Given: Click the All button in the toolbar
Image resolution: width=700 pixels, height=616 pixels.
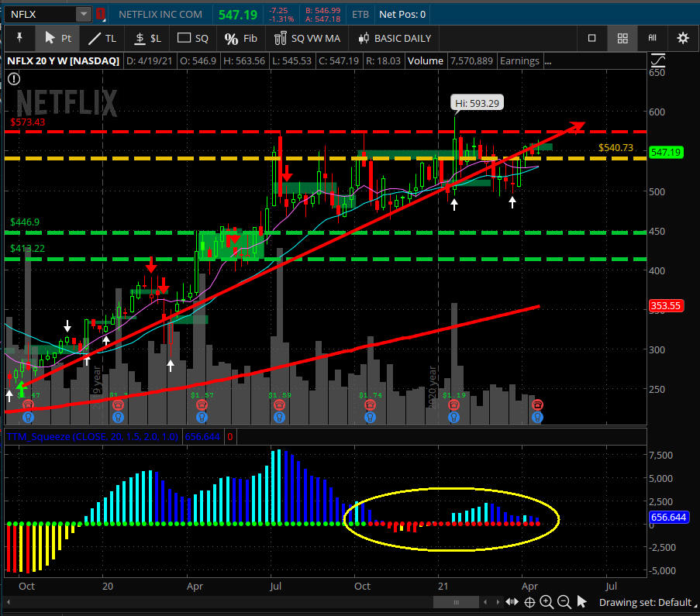Looking at the screenshot, I should coord(652,38).
